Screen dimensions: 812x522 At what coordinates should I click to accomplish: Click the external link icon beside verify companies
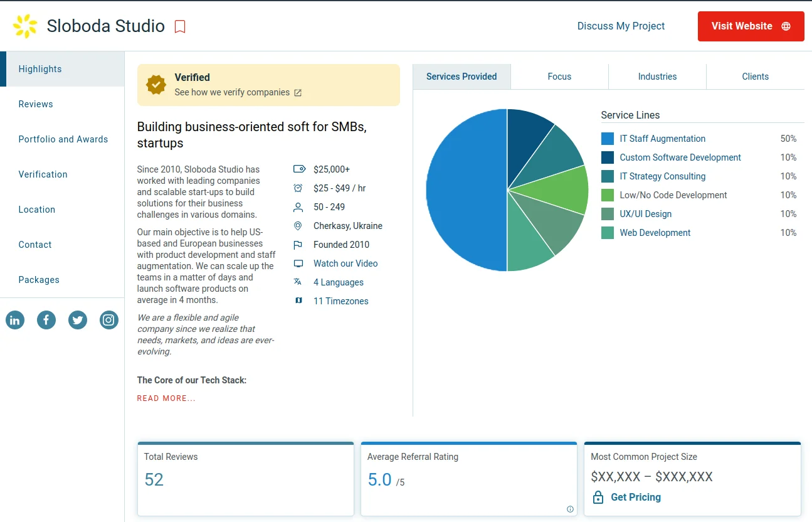[x=298, y=93]
